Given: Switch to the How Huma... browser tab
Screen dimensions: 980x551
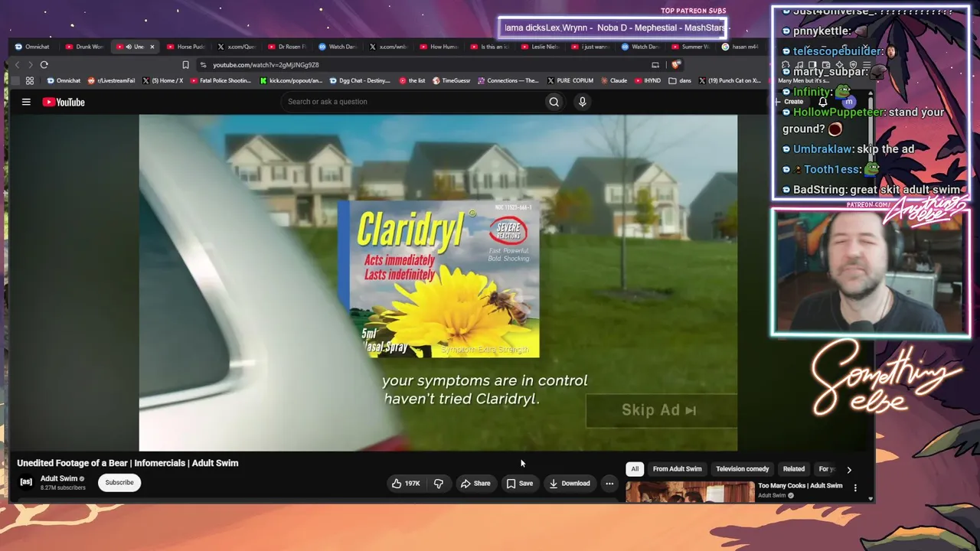Looking at the screenshot, I should click(439, 47).
